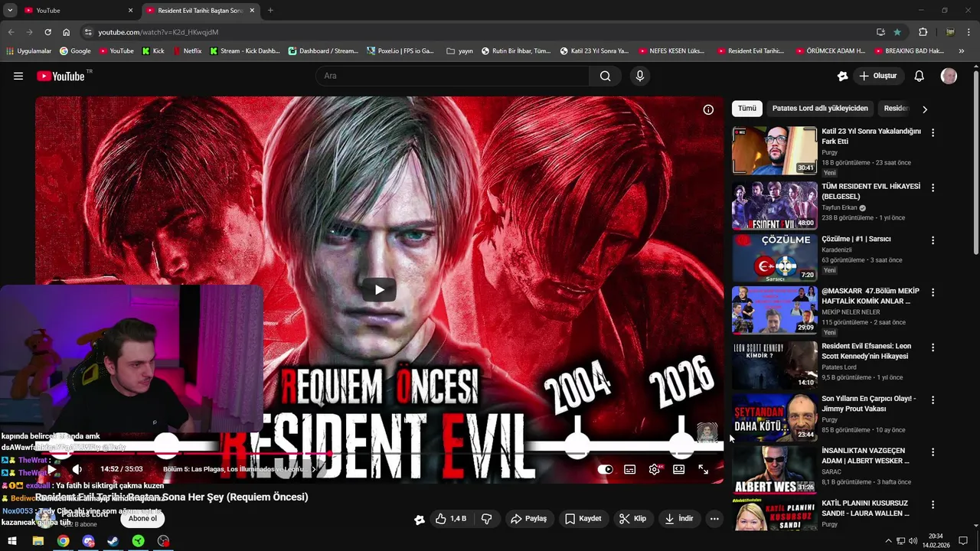
Task: Close the Resident Evil Tarihi tab
Action: point(252,11)
